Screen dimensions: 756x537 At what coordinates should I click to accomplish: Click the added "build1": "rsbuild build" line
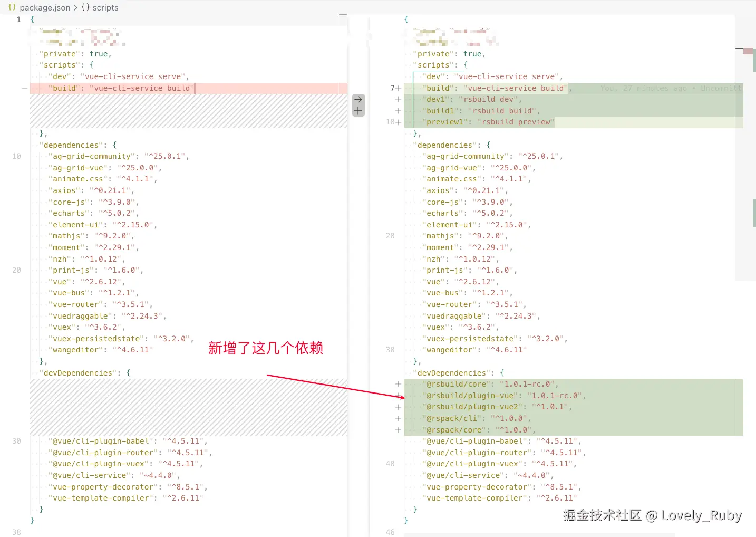pos(481,111)
